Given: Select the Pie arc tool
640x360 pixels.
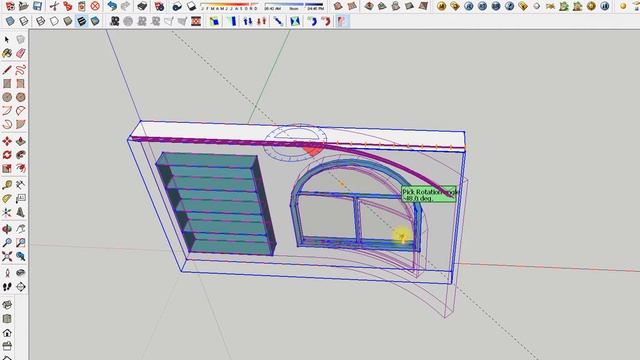Looking at the screenshot, I should [20, 124].
